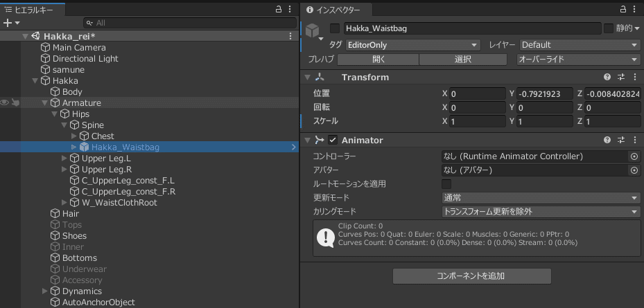Viewport: 644px width, 308px height.
Task: Open Animator component more options menu
Action: (x=634, y=141)
